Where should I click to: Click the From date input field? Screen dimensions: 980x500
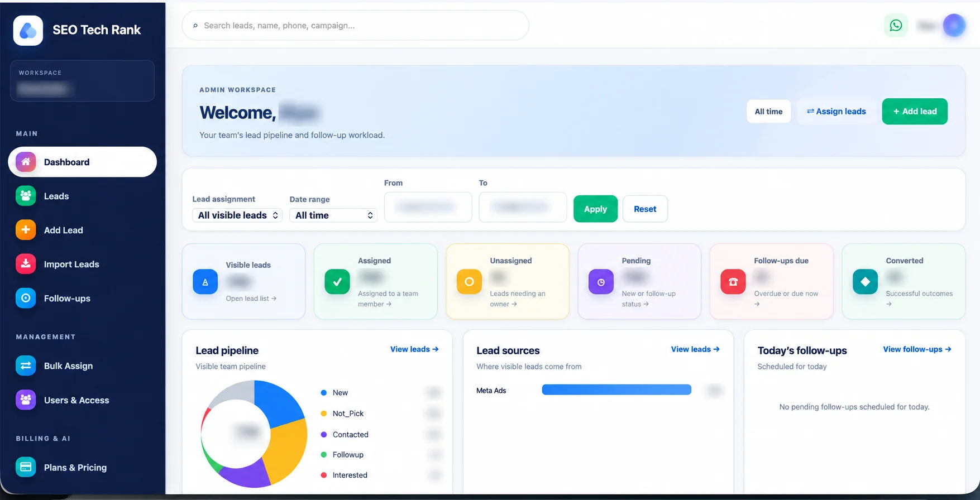(428, 207)
